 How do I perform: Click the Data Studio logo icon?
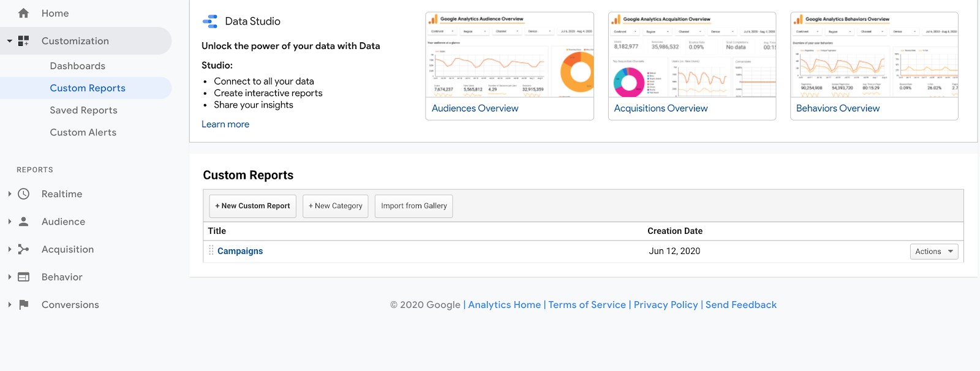pyautogui.click(x=210, y=21)
